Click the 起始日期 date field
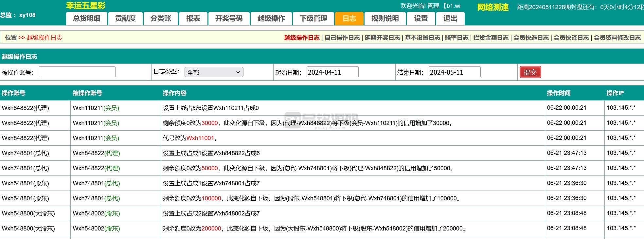 click(x=332, y=72)
